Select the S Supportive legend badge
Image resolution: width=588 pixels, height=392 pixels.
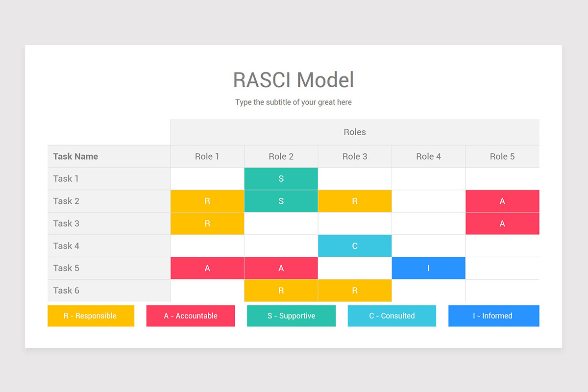click(291, 316)
